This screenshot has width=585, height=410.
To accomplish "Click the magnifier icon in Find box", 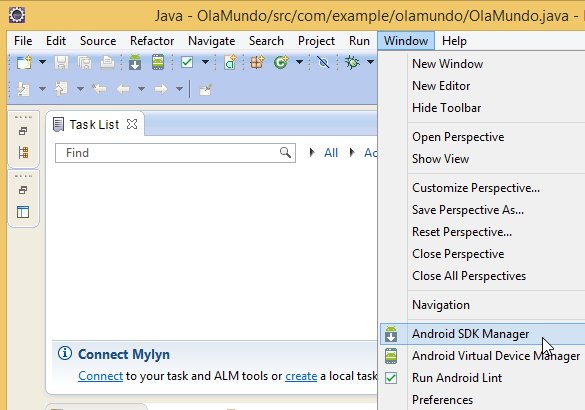I will (x=285, y=152).
